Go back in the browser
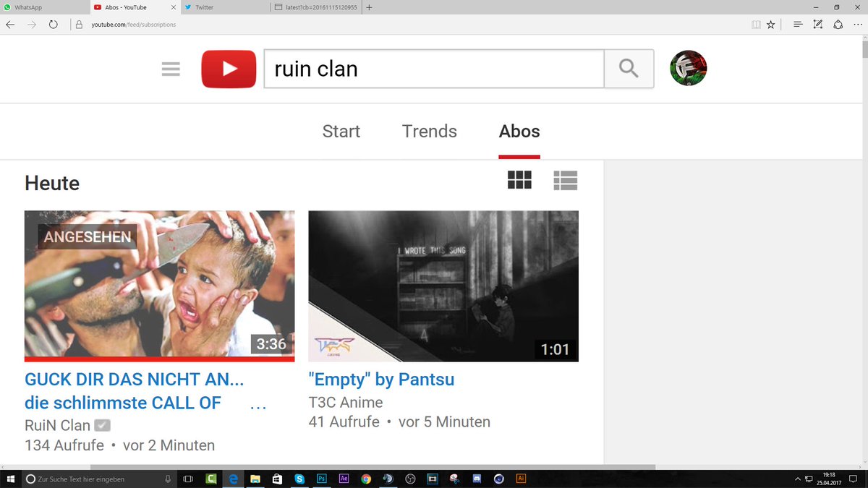The width and height of the screenshot is (868, 488). coord(10,24)
